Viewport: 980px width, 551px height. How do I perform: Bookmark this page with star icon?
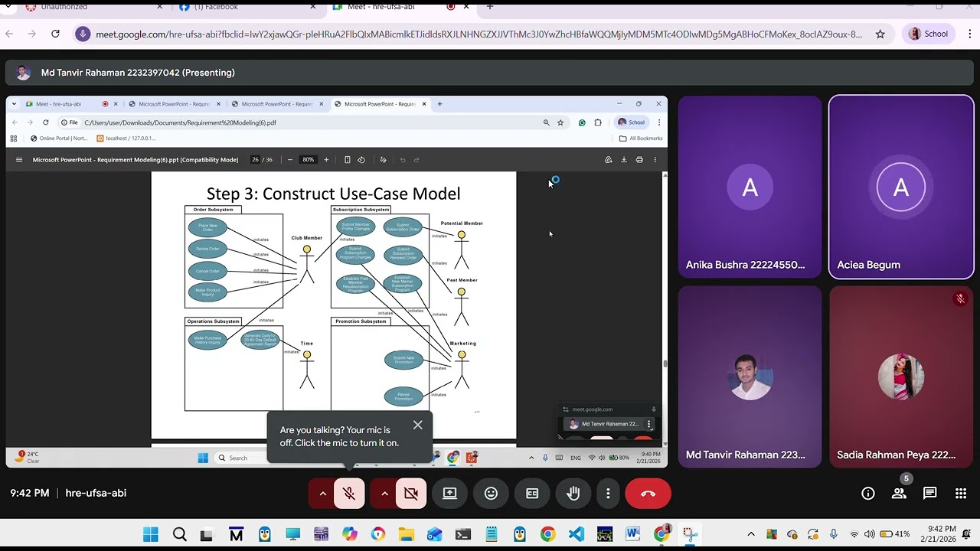tap(880, 34)
